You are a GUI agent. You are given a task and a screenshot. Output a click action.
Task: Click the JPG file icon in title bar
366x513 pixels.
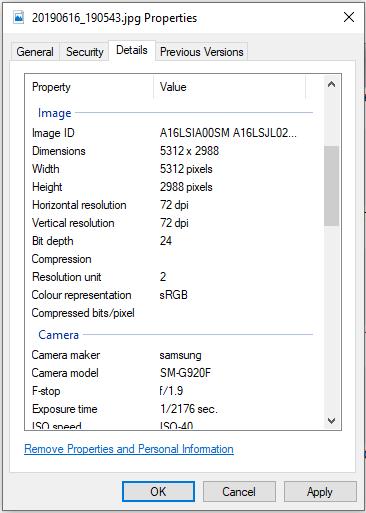click(19, 17)
